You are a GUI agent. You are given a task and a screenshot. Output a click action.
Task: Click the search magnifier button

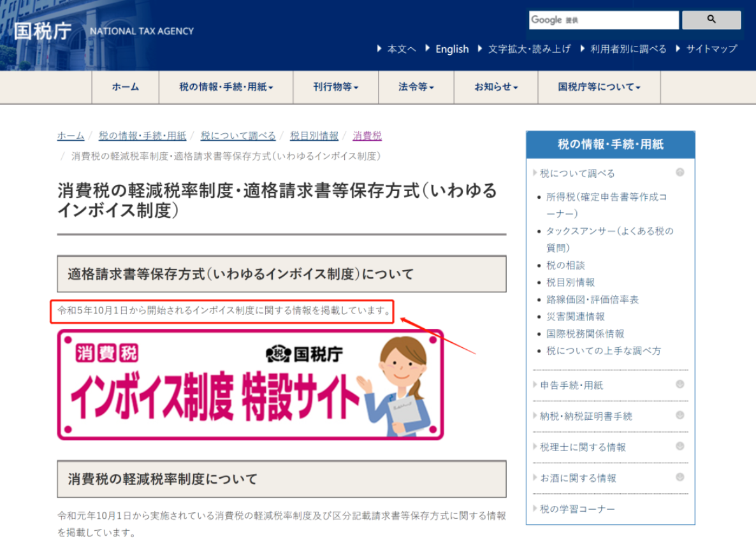click(x=711, y=20)
